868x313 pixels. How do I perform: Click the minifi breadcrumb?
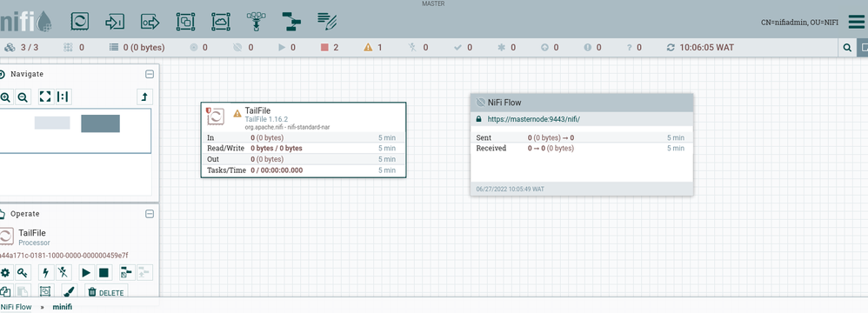[x=62, y=307]
